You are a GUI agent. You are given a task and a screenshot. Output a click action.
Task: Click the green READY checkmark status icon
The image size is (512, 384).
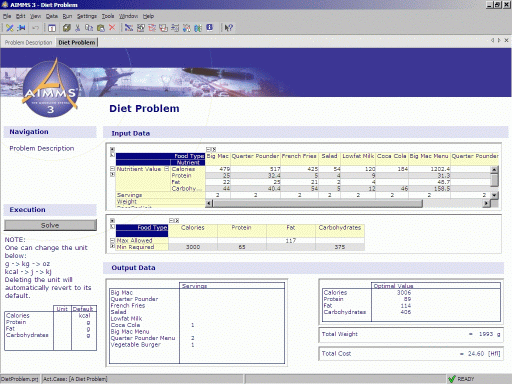tap(452, 379)
